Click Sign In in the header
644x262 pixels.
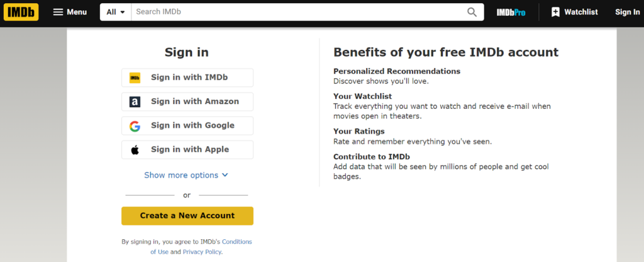[x=627, y=12]
